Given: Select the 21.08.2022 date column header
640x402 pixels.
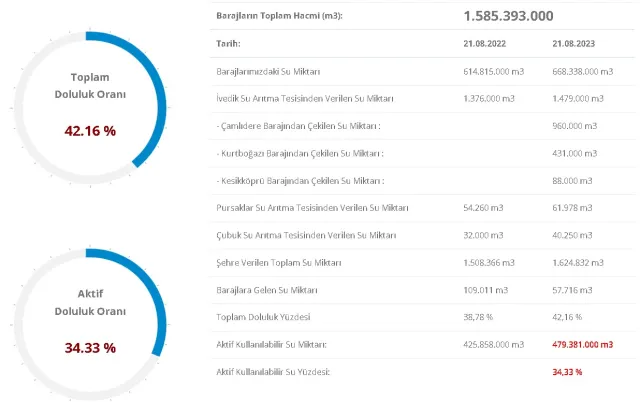Looking at the screenshot, I should (x=487, y=44).
